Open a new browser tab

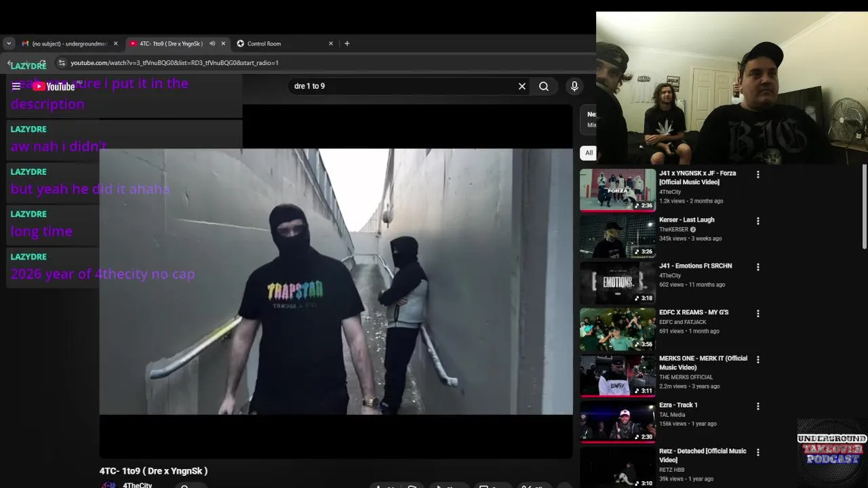347,43
